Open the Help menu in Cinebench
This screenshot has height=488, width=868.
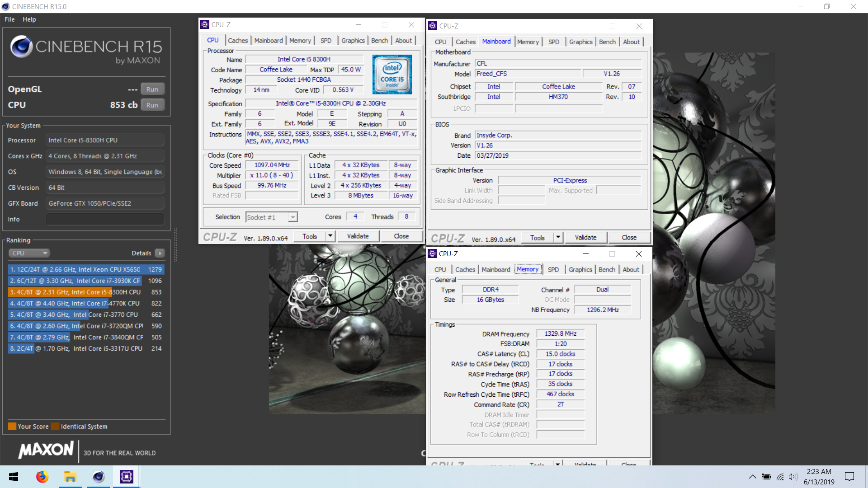29,19
